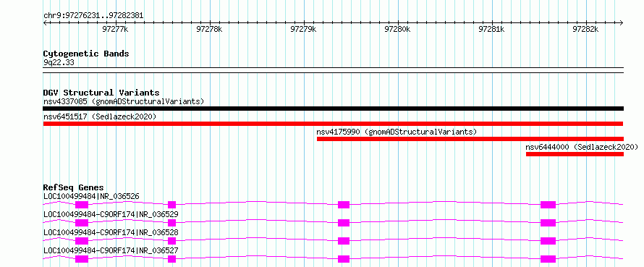
Task: Click the red nsv6451517 variant bar
Action: pos(333,124)
